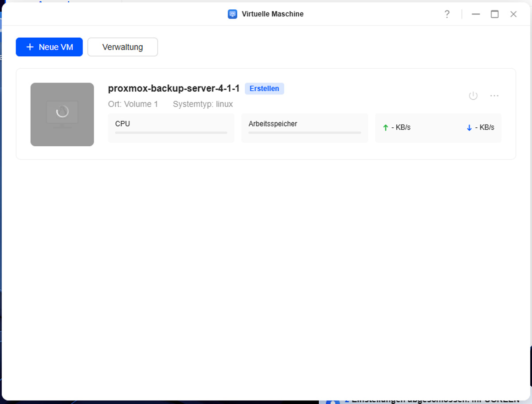
Task: Click the Arbeitsspeicher usage bar
Action: (305, 133)
